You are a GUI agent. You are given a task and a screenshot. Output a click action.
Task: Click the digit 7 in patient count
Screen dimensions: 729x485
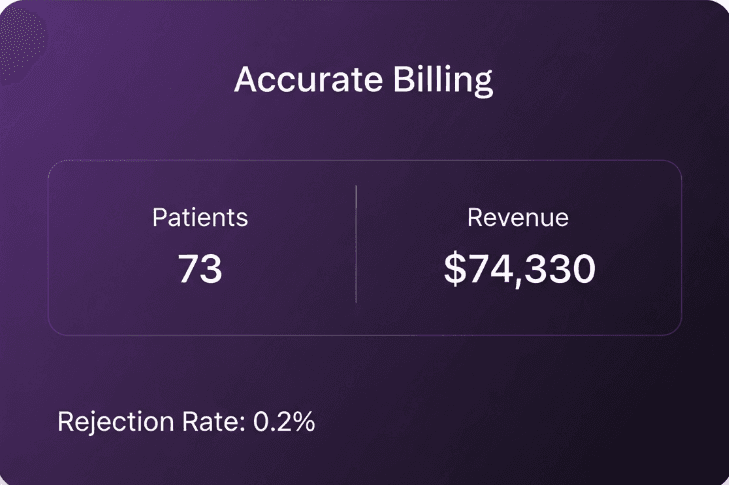(189, 269)
